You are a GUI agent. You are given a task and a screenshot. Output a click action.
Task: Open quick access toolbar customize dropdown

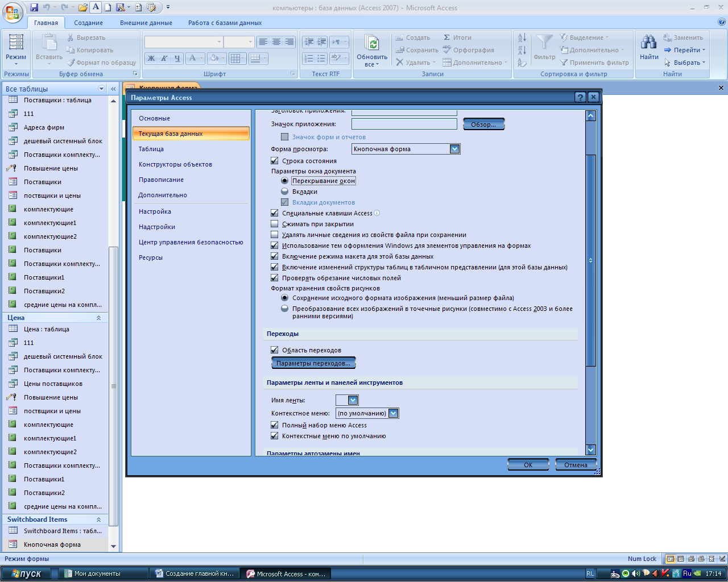click(168, 7)
